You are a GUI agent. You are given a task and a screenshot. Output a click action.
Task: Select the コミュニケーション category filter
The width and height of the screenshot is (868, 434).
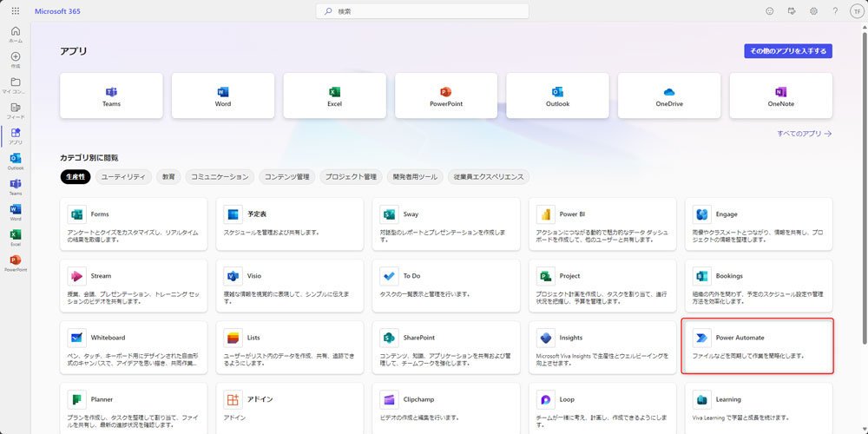click(220, 176)
